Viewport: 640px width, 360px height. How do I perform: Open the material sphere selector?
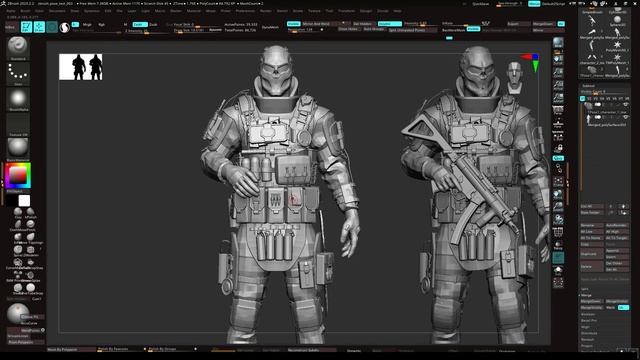18,150
